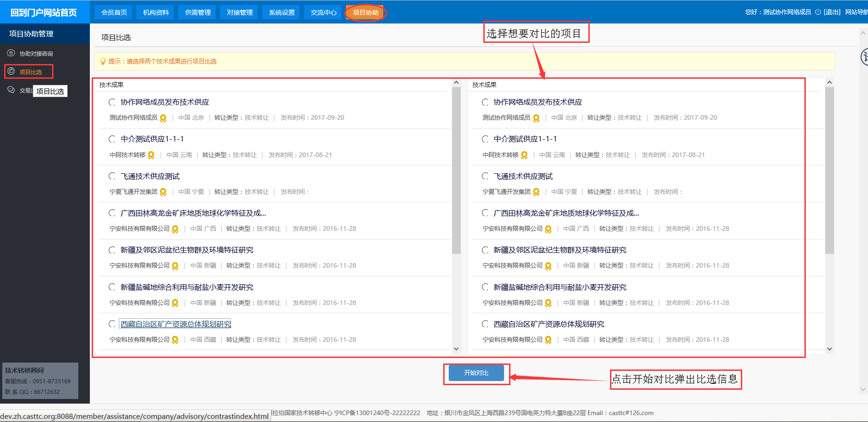Viewport: 868px width, 422px height.
Task: Select 飞通技术供应测试 radio in left list
Action: click(x=112, y=176)
